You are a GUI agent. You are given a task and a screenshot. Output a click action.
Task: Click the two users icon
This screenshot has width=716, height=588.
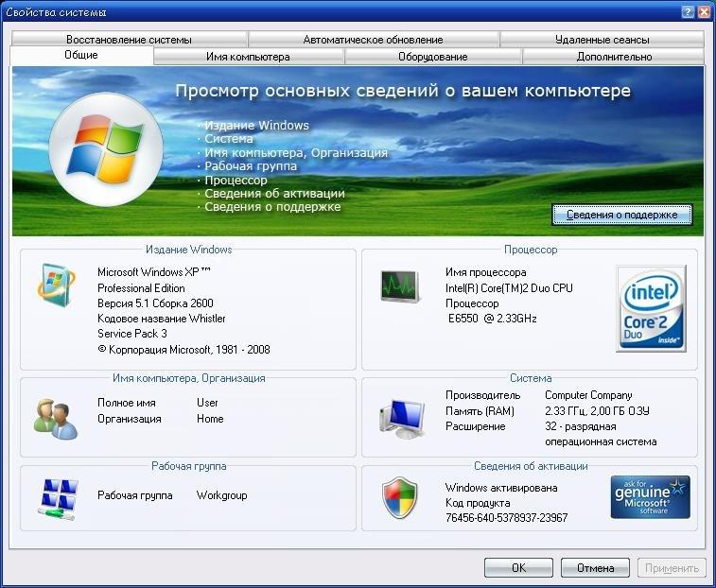click(x=56, y=419)
